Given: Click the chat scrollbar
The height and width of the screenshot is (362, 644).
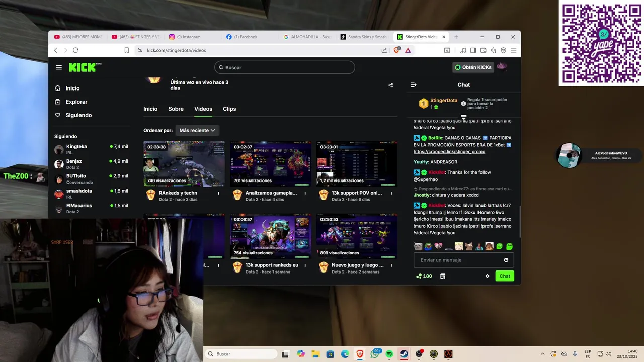Looking at the screenshot, I should coord(519,221).
